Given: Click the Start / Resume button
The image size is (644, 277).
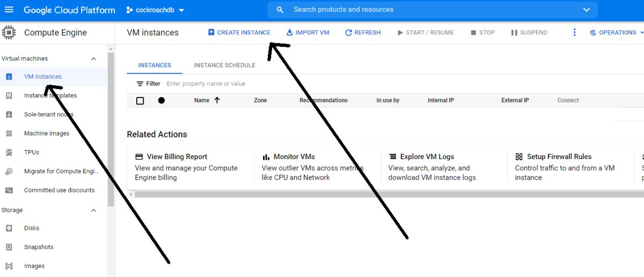Looking at the screenshot, I should (x=426, y=32).
